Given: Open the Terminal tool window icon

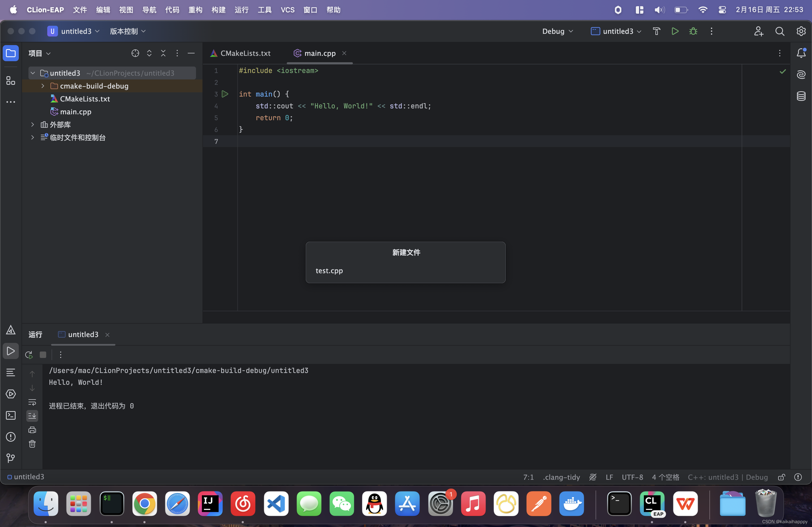Looking at the screenshot, I should point(10,415).
